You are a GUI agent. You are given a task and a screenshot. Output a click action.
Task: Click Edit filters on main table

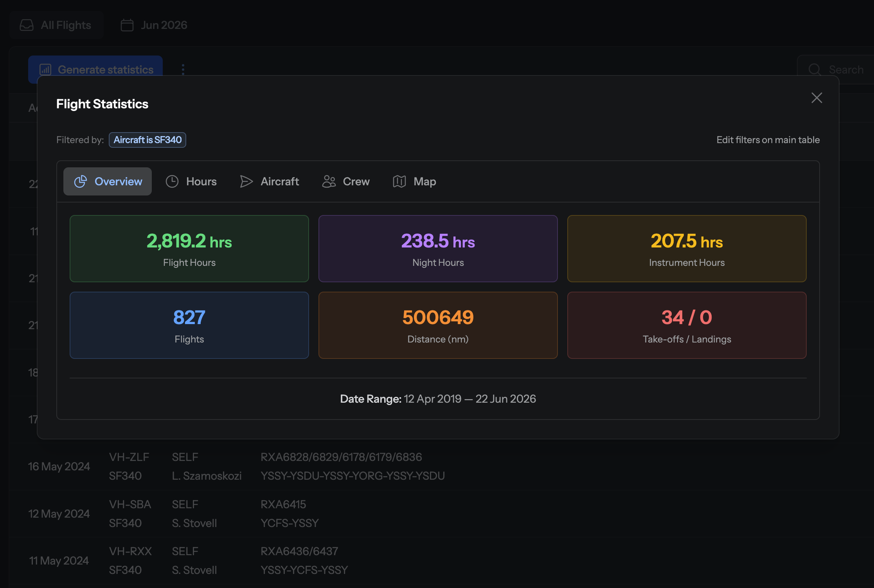(x=768, y=140)
